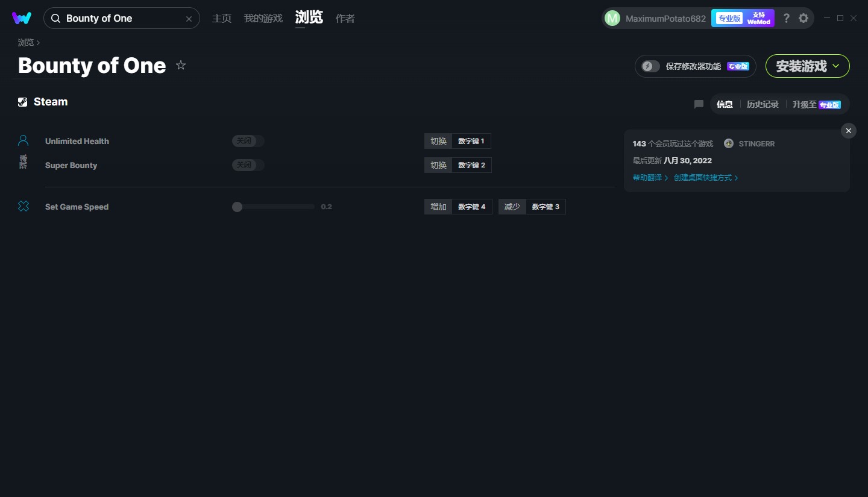
Task: Click the 减少 button for Set Game Speed
Action: click(512, 207)
